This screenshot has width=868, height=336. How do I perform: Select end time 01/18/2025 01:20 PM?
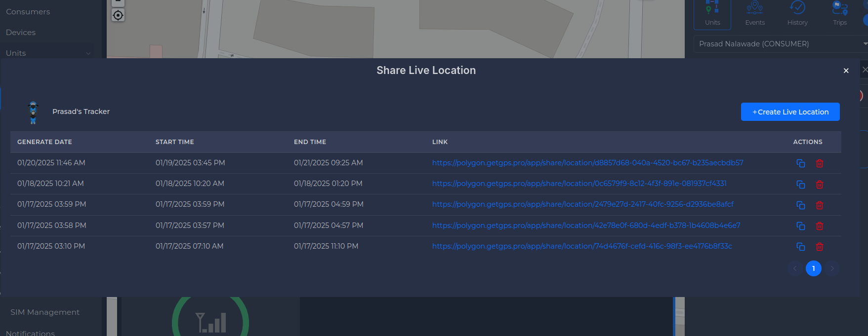[x=328, y=184]
